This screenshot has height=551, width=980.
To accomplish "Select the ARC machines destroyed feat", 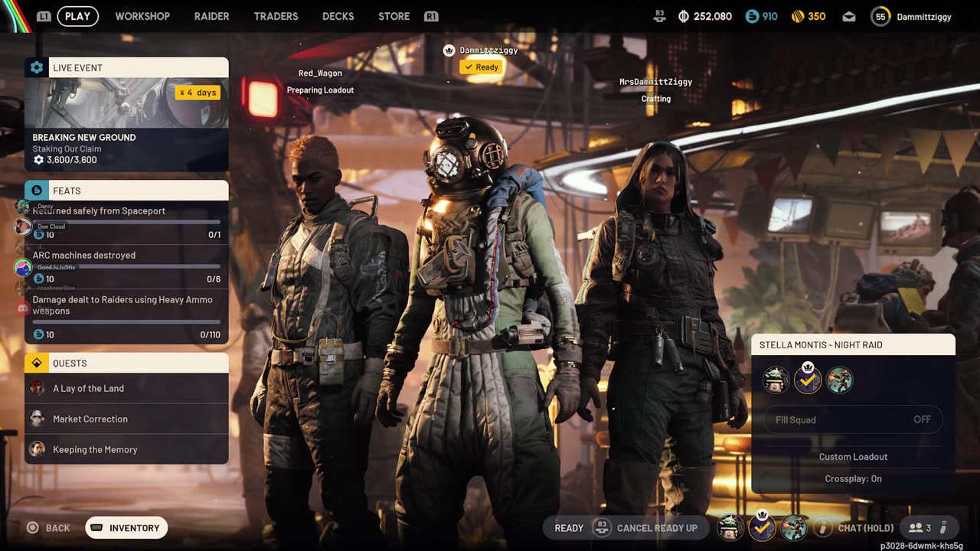I will click(126, 267).
